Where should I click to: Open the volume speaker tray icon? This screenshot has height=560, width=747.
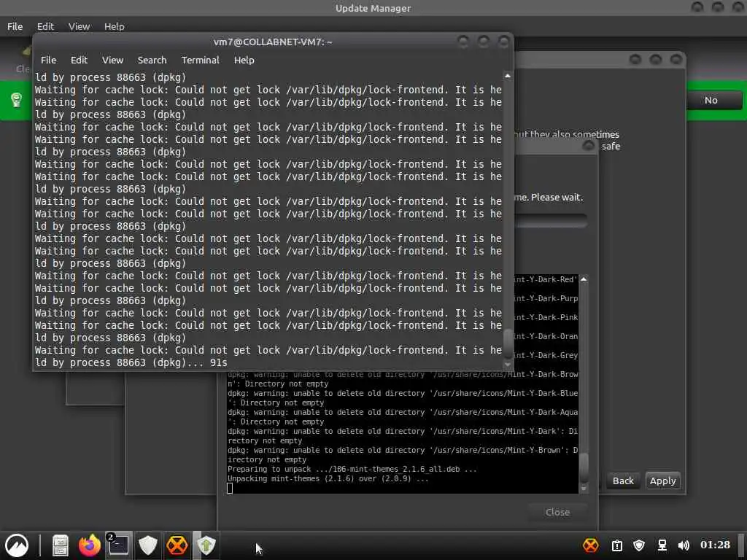[x=684, y=545]
